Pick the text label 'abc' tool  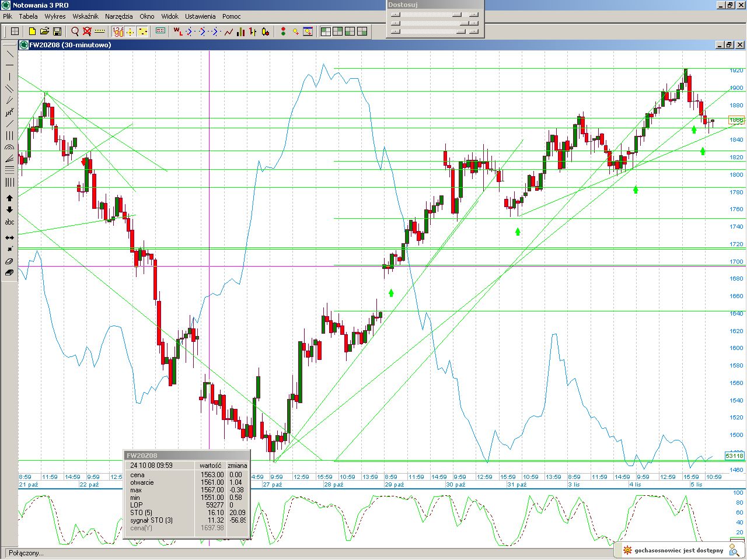[x=9, y=222]
